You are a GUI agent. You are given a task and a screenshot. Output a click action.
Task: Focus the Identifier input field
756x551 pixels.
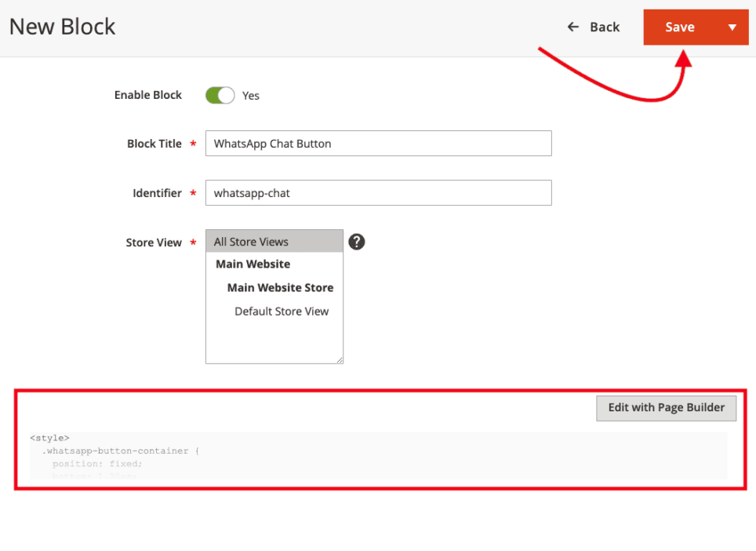[x=379, y=193]
